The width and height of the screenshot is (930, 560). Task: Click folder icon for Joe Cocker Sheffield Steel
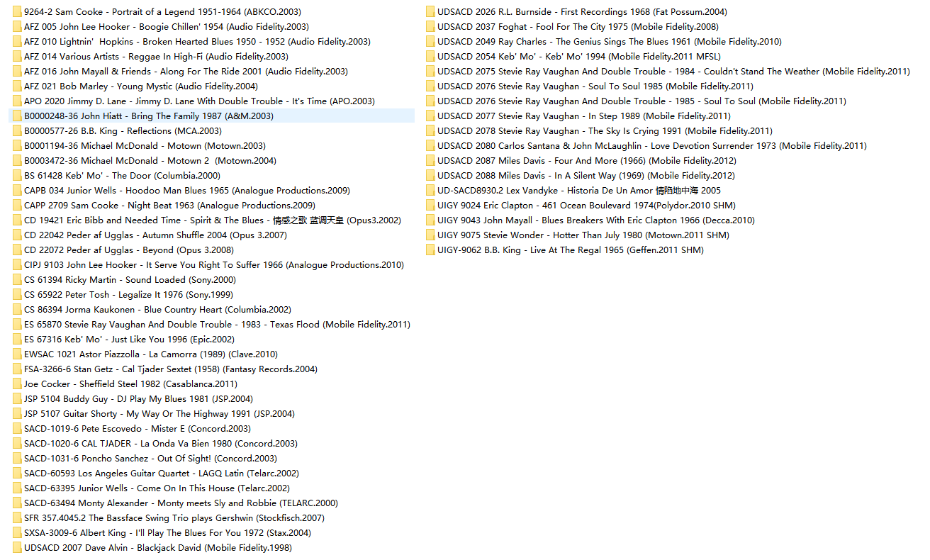point(17,384)
